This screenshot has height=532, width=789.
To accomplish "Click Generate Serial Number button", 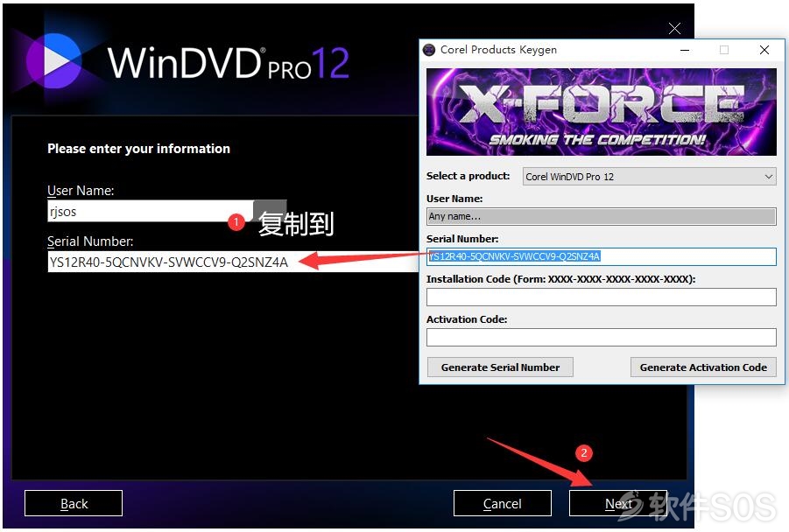I will pyautogui.click(x=500, y=367).
